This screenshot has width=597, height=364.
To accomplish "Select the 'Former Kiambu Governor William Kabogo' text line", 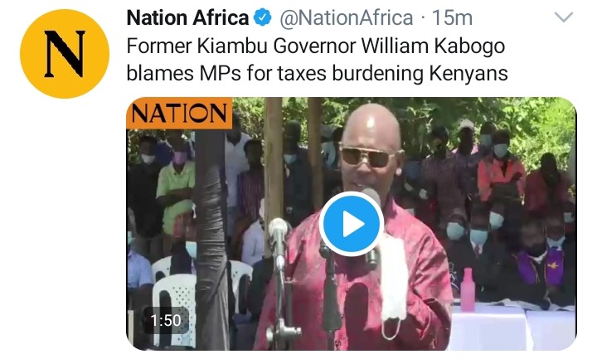I will 316,46.
